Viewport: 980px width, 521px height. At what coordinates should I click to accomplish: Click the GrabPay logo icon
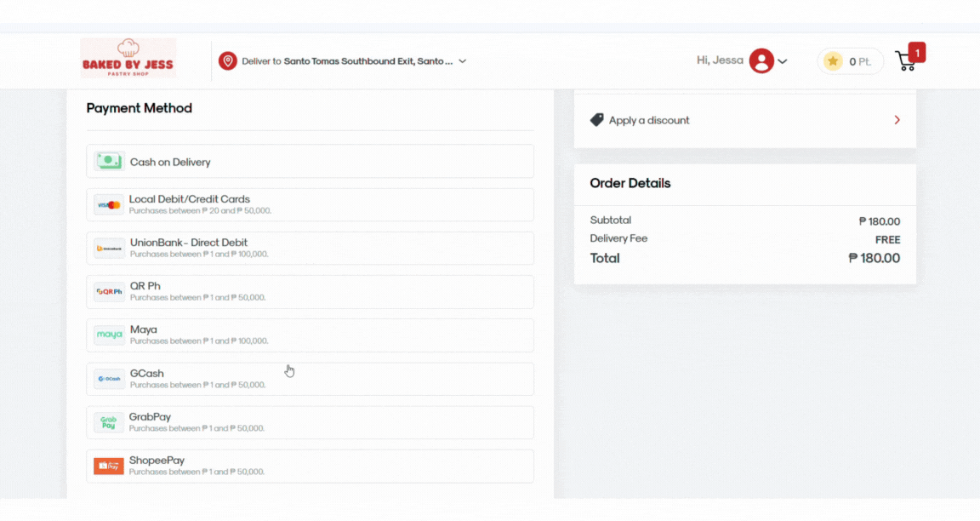coord(109,422)
